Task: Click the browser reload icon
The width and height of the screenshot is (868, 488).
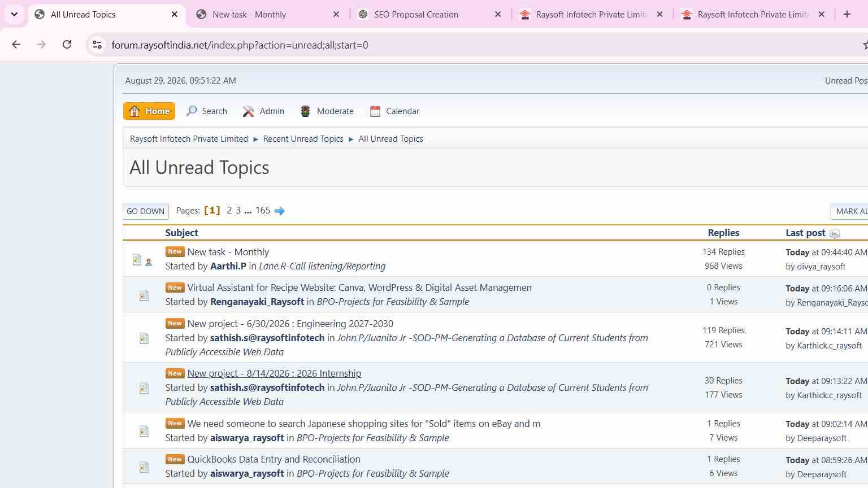Action: [x=67, y=45]
